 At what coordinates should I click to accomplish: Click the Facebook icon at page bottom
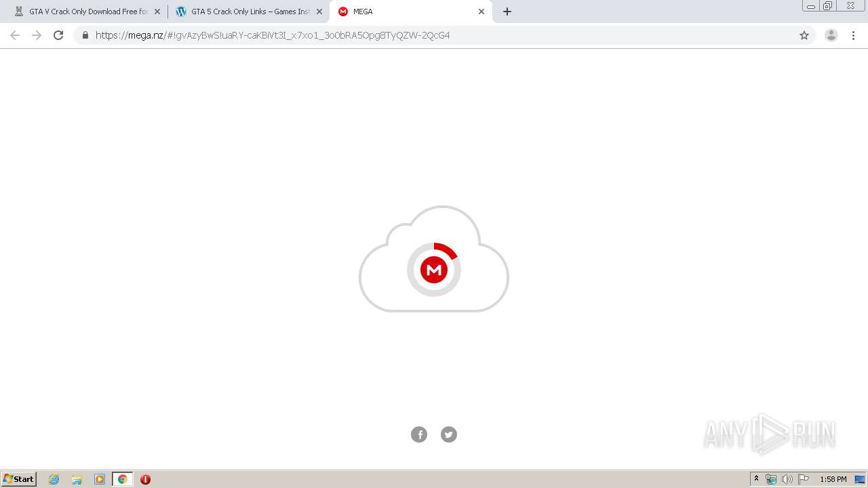[419, 434]
